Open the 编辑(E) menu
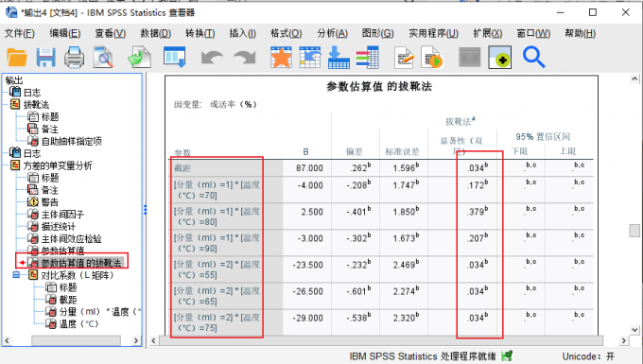 click(x=65, y=33)
